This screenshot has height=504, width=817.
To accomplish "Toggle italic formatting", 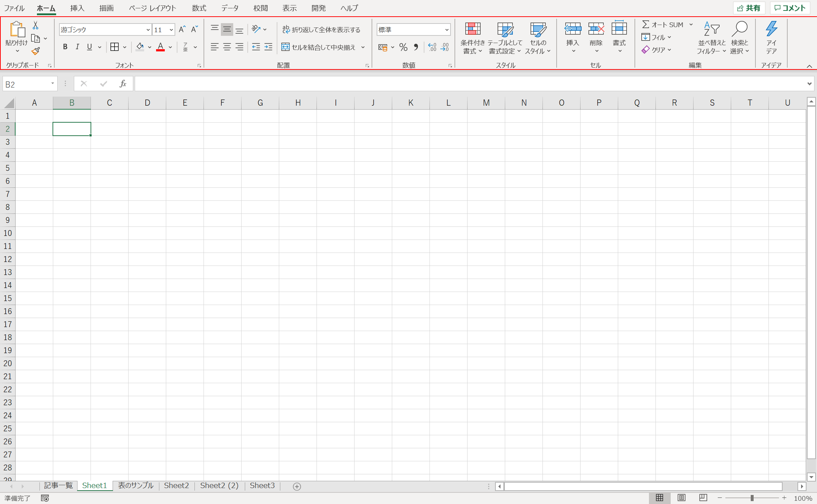I will [x=77, y=47].
